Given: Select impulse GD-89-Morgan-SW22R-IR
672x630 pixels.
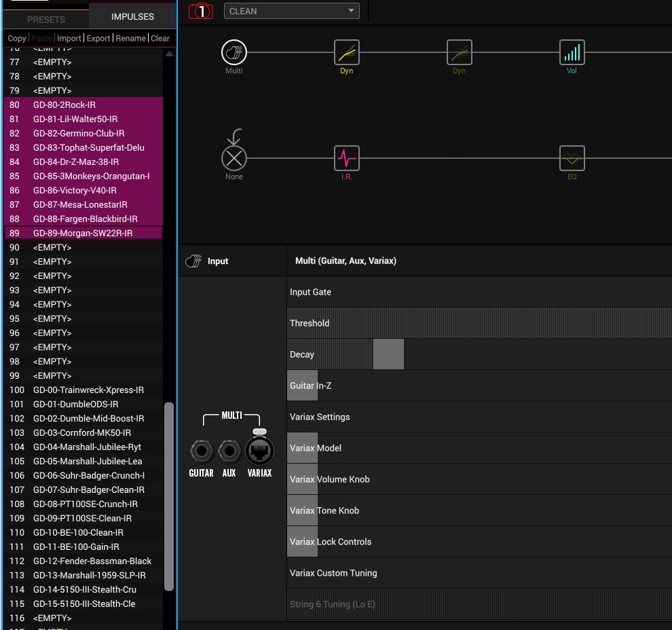Looking at the screenshot, I should pyautogui.click(x=83, y=233).
